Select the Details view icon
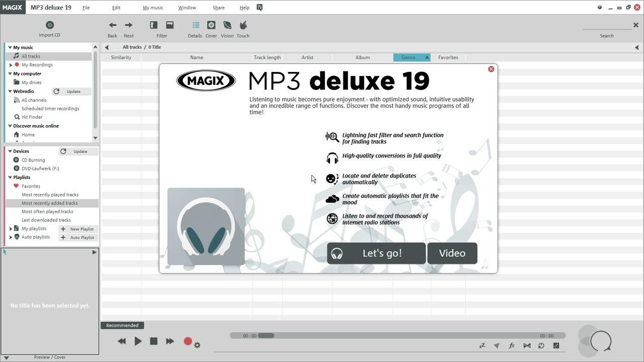Viewport: 644px width, 362px height. (x=195, y=25)
